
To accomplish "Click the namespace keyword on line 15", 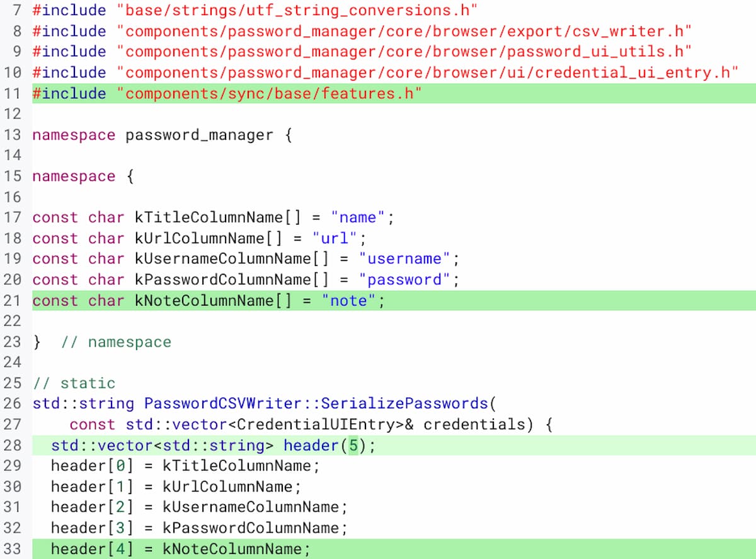I will point(74,176).
